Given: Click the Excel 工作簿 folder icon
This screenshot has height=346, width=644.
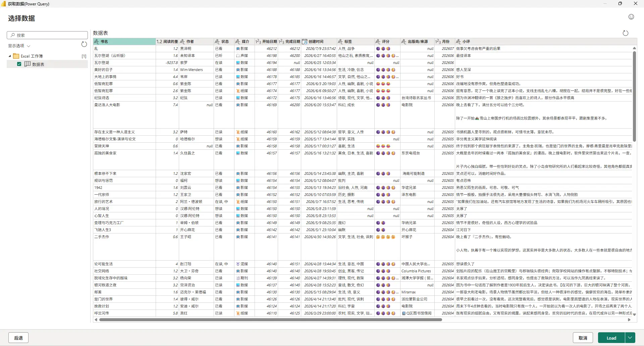Looking at the screenshot, I should [16, 56].
